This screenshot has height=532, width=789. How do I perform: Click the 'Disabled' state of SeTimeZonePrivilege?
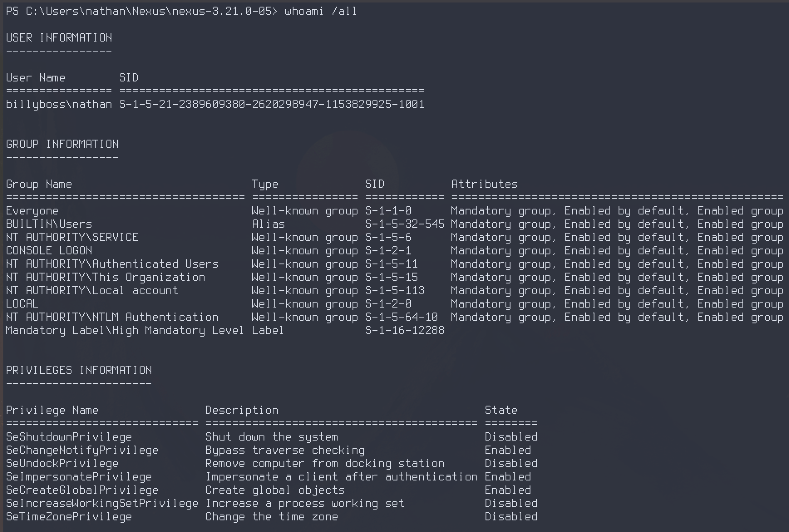click(x=511, y=517)
